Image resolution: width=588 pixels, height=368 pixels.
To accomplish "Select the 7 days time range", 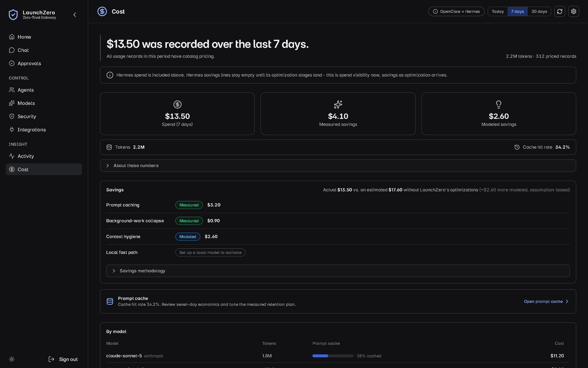I will (x=517, y=11).
